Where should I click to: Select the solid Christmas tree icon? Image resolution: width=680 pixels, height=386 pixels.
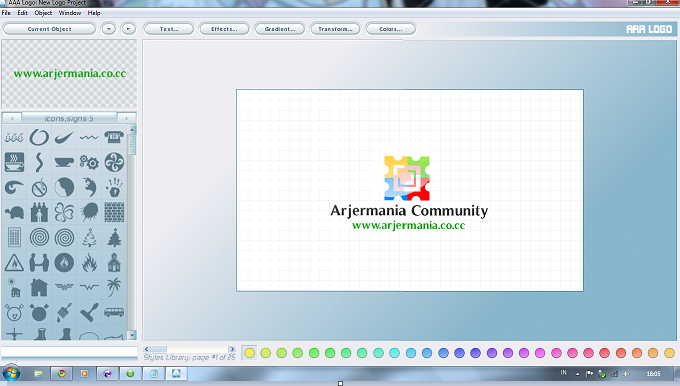point(114,238)
